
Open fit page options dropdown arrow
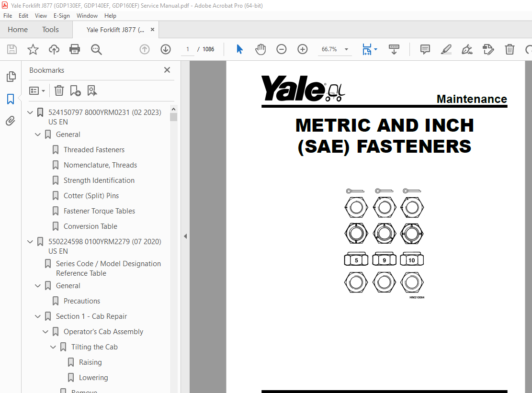tap(375, 49)
